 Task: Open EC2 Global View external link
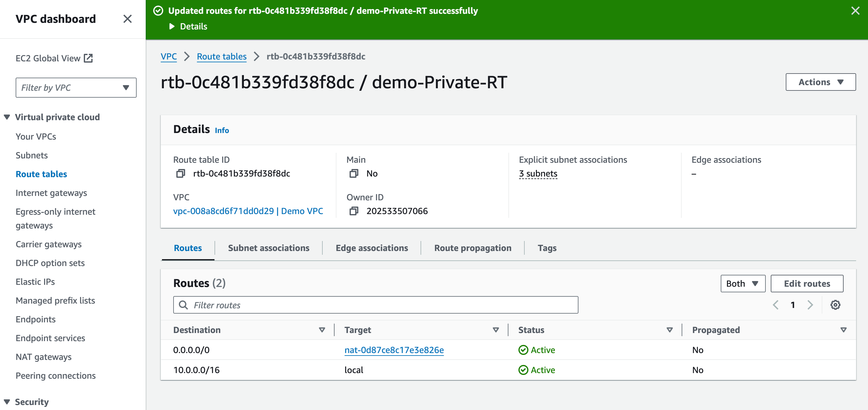point(54,58)
